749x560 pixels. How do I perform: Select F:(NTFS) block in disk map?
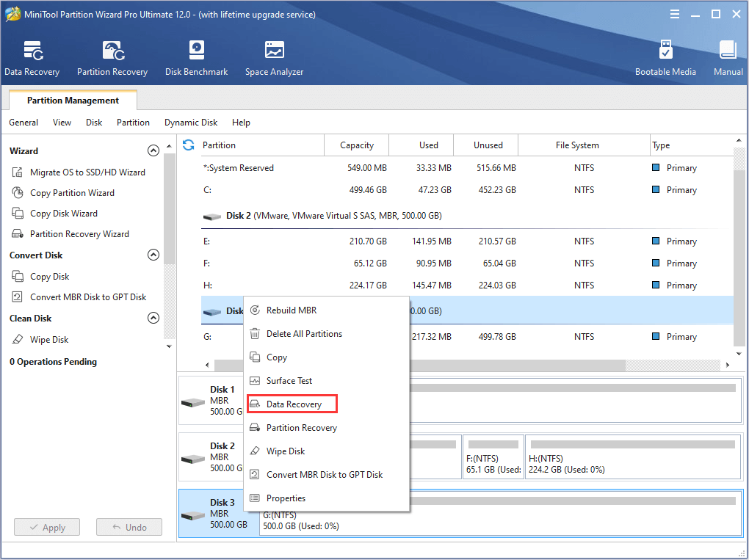click(x=493, y=457)
